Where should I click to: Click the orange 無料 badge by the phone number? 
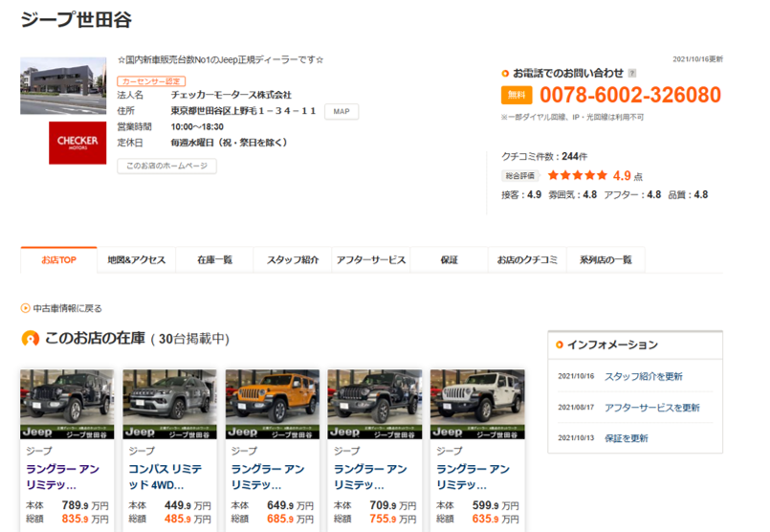click(x=516, y=95)
